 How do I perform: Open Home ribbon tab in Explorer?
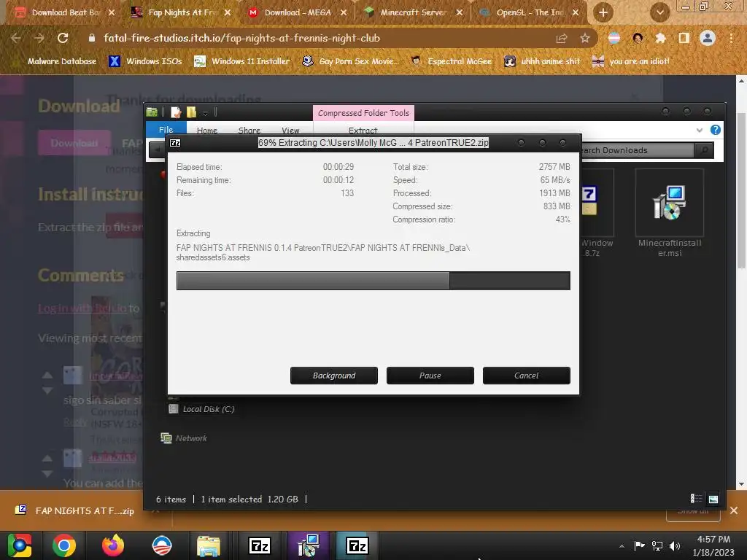click(x=206, y=131)
